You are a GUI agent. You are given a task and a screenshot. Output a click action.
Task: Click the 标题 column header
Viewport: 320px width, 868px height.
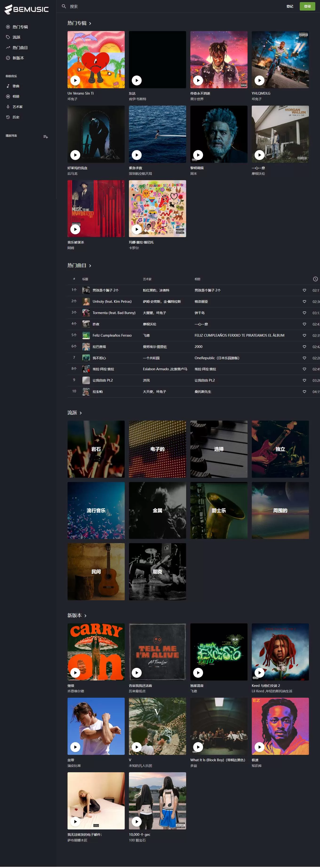pyautogui.click(x=85, y=279)
